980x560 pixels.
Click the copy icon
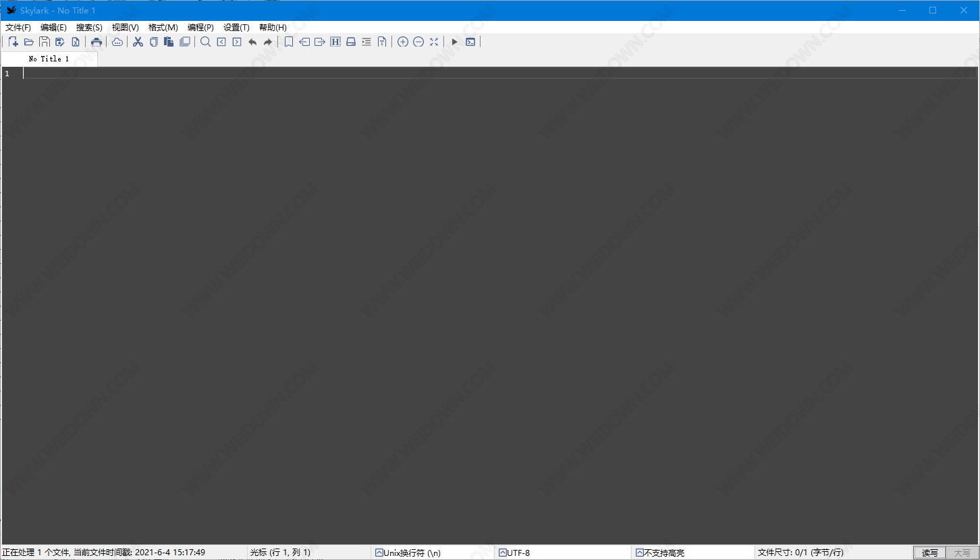[x=153, y=42]
